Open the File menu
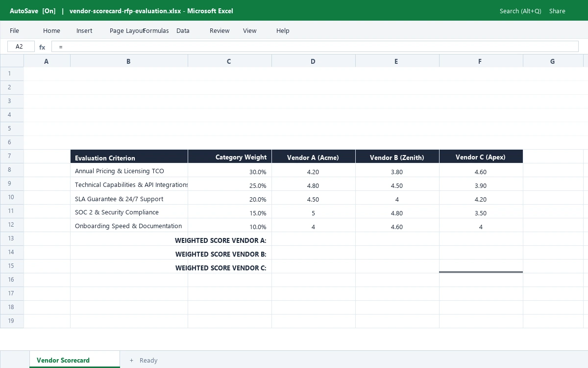This screenshot has height=368, width=588. coord(14,30)
